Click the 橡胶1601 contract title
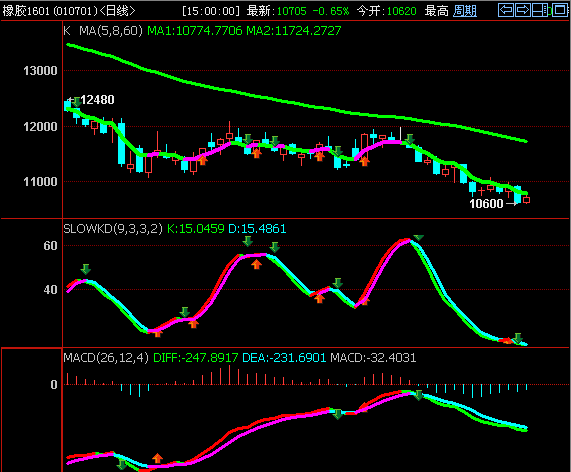The image size is (571, 472). (26, 11)
